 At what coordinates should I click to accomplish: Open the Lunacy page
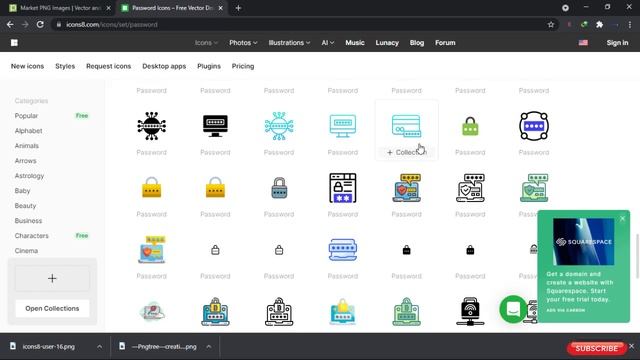(x=387, y=42)
